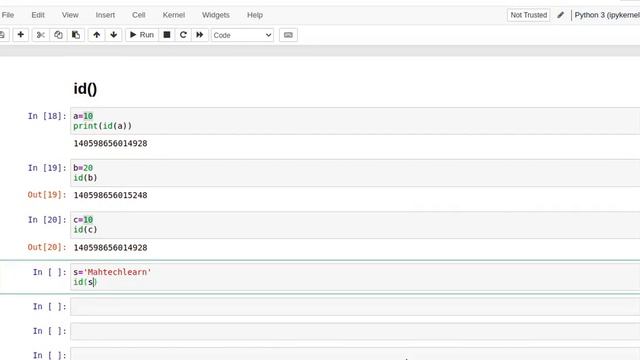Viewport: 640px width, 360px height.
Task: Click into code cell In [19]
Action: 355,173
